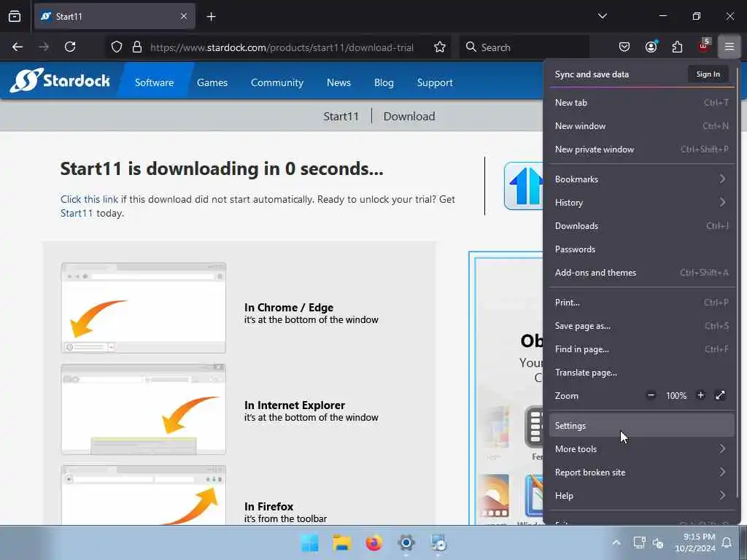Click the Chrome / Edge instruction thumbnail

pyautogui.click(x=144, y=308)
